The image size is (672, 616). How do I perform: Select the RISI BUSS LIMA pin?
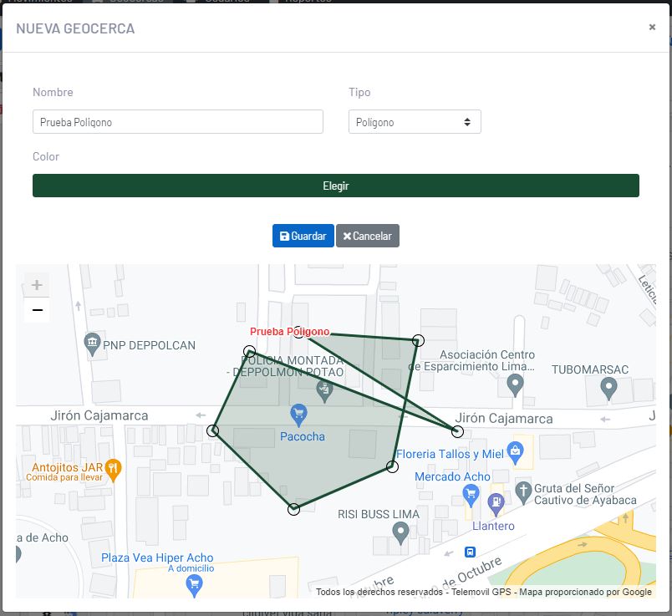(400, 534)
